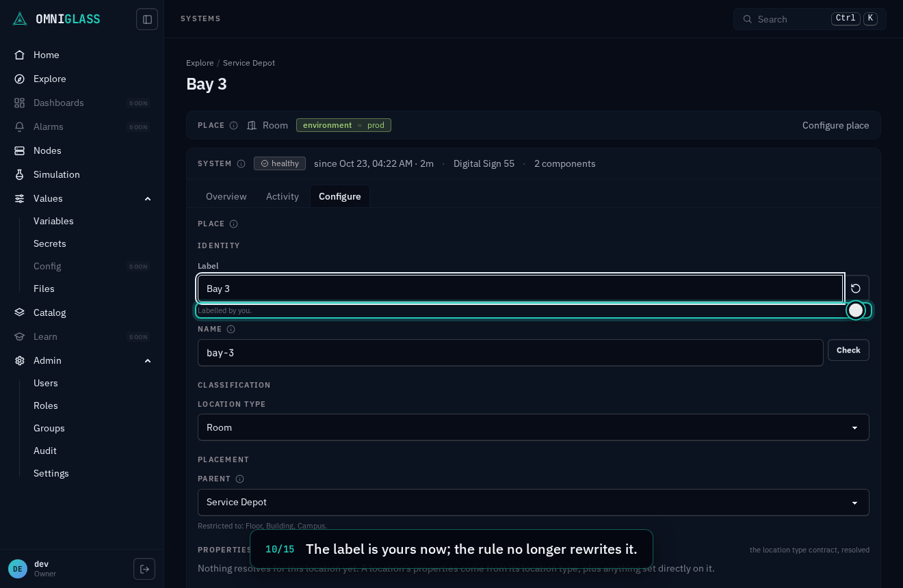Open the Location Type dropdown
Screen dimensions: 903x588
(534, 427)
